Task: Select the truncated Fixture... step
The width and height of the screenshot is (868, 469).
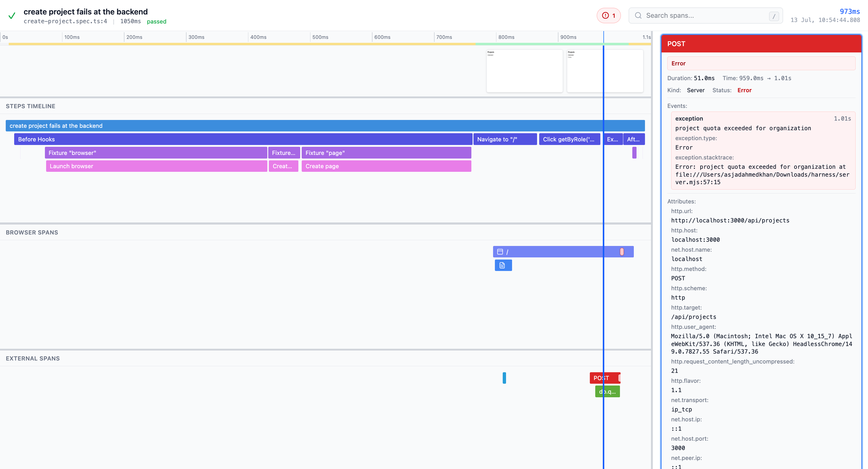Action: pyautogui.click(x=284, y=153)
